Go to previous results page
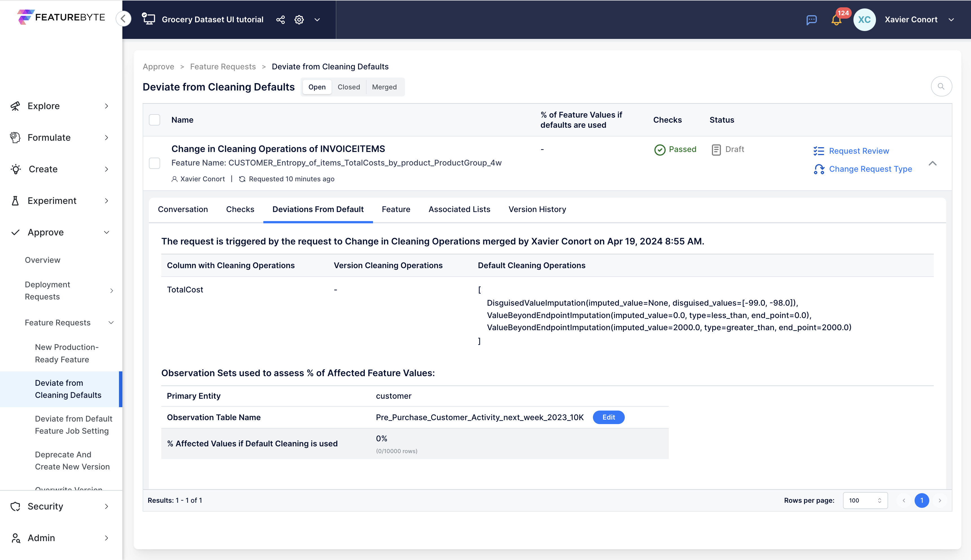Screen dimensions: 971x560 coord(904,501)
